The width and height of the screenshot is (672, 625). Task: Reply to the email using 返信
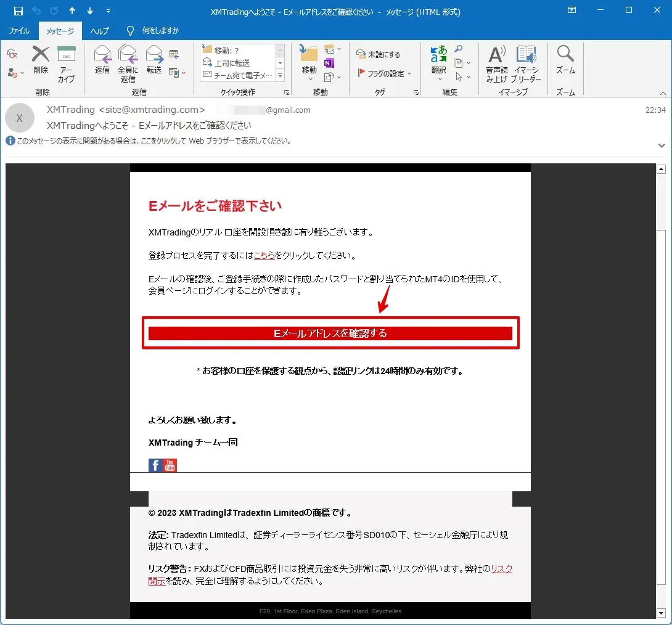tap(102, 60)
